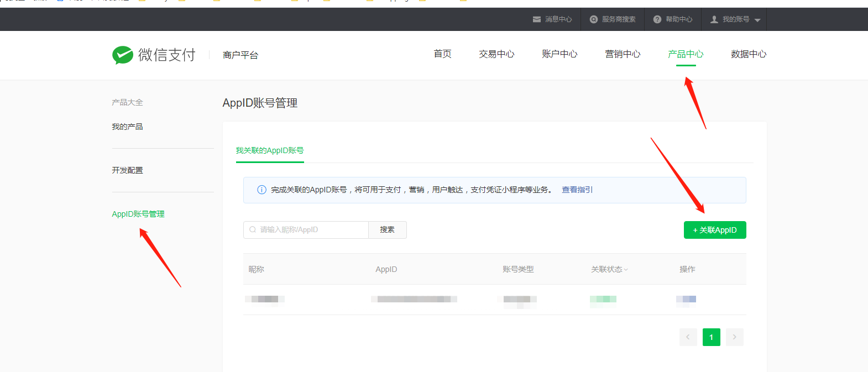Select 产品大全 in the sidebar

point(127,102)
